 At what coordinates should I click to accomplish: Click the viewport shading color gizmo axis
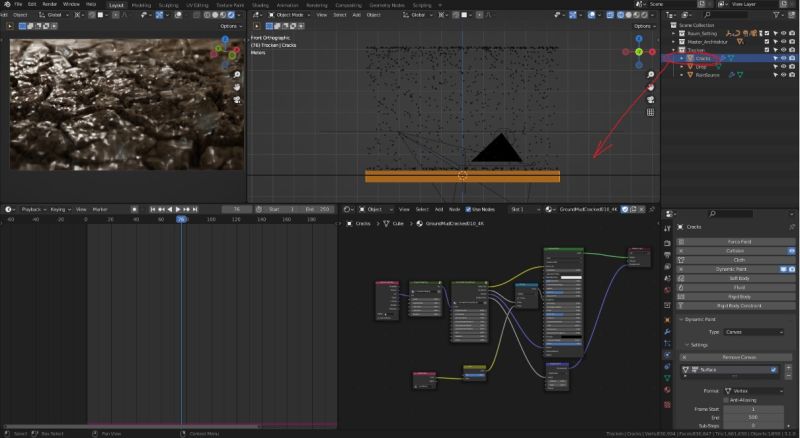click(x=638, y=50)
